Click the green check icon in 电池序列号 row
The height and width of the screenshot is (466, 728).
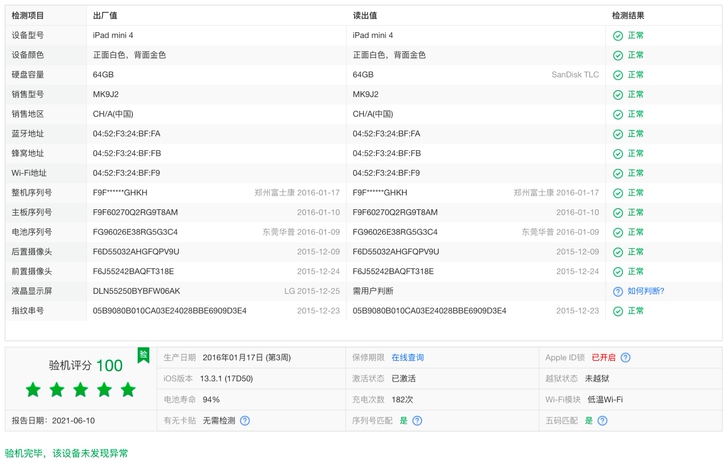click(618, 233)
